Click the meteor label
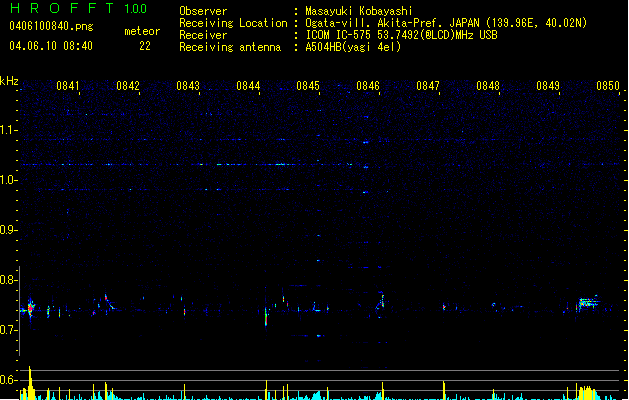629x400 pixels. 142,31
